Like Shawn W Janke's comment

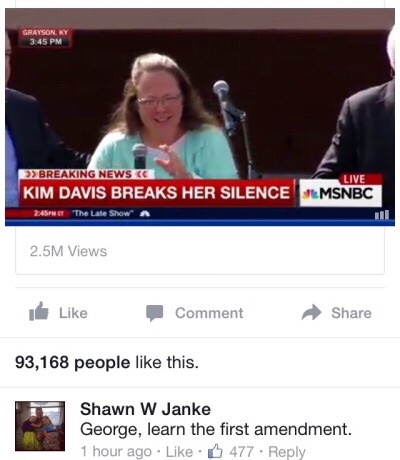click(179, 452)
